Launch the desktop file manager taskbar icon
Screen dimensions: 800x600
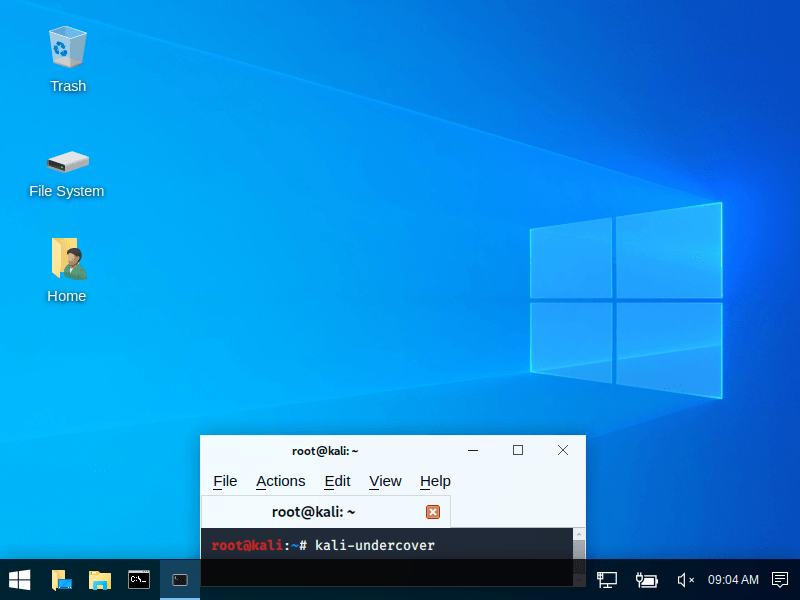[x=61, y=580]
